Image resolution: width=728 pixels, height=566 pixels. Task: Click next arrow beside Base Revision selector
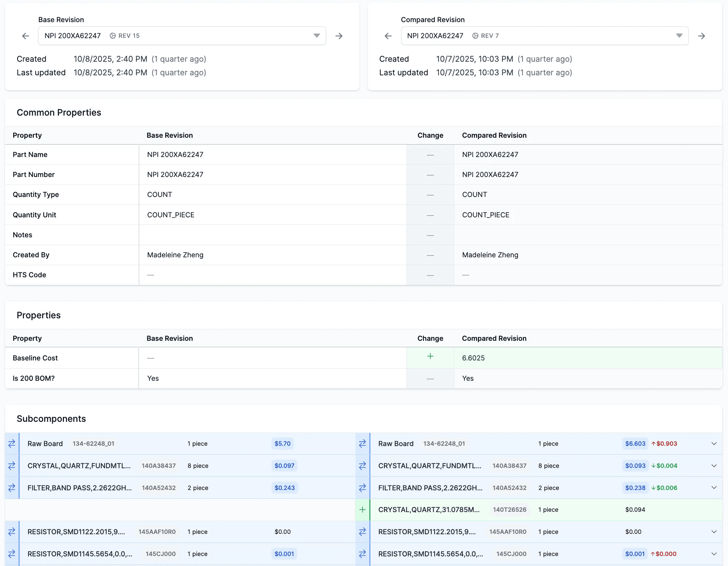[x=339, y=36]
